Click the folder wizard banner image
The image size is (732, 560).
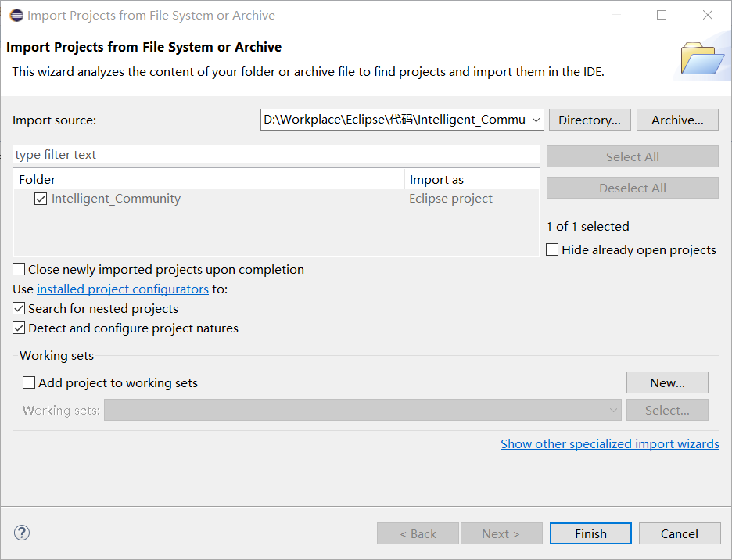[702, 57]
